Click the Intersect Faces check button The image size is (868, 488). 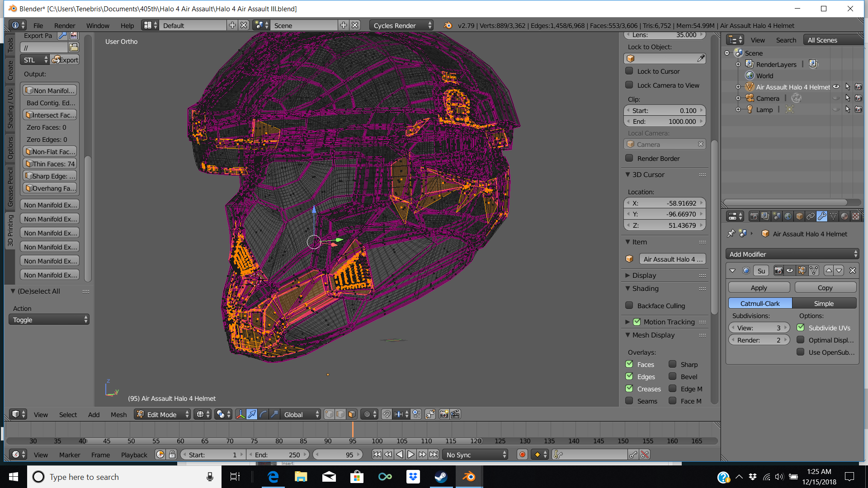click(x=50, y=115)
